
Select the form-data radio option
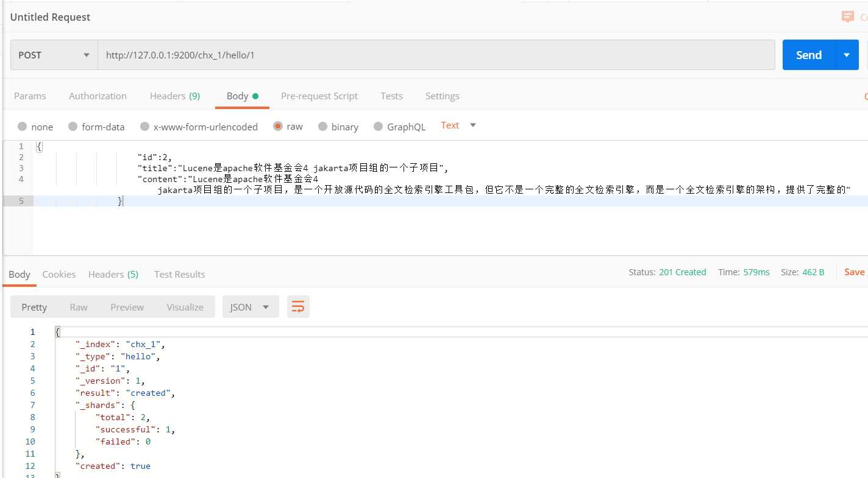(x=73, y=127)
